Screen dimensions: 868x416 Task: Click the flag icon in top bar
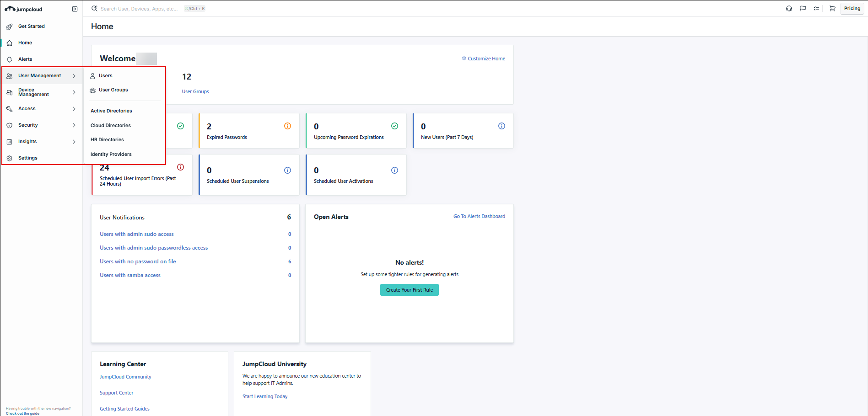tap(803, 9)
